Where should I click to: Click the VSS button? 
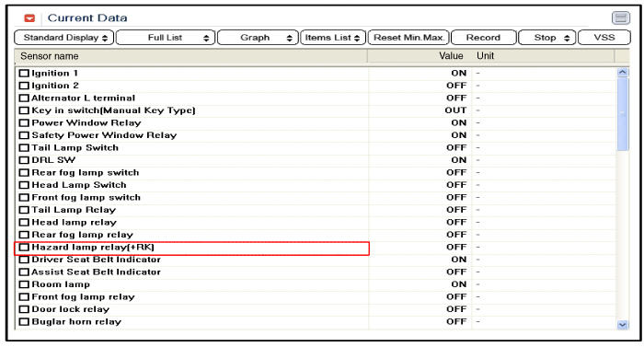point(604,38)
